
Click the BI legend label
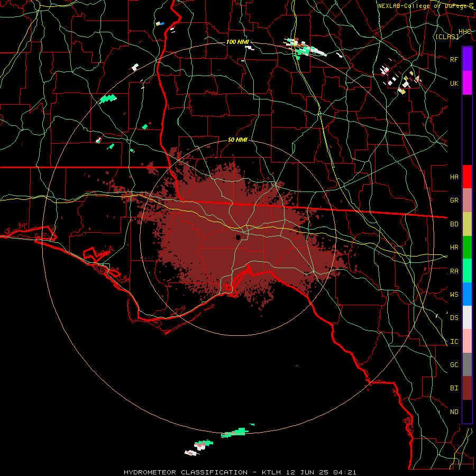454,388
